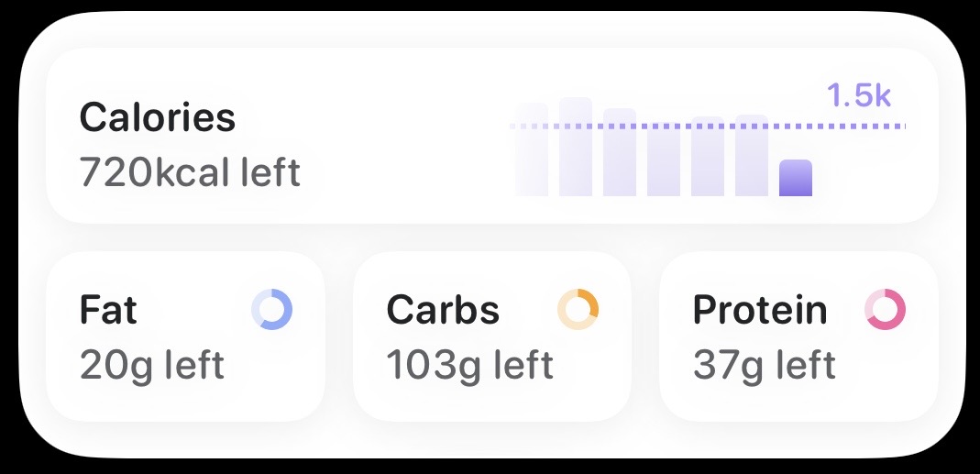Click the 1.5k goal label
Viewport: 980px width, 474px height.
click(x=859, y=95)
